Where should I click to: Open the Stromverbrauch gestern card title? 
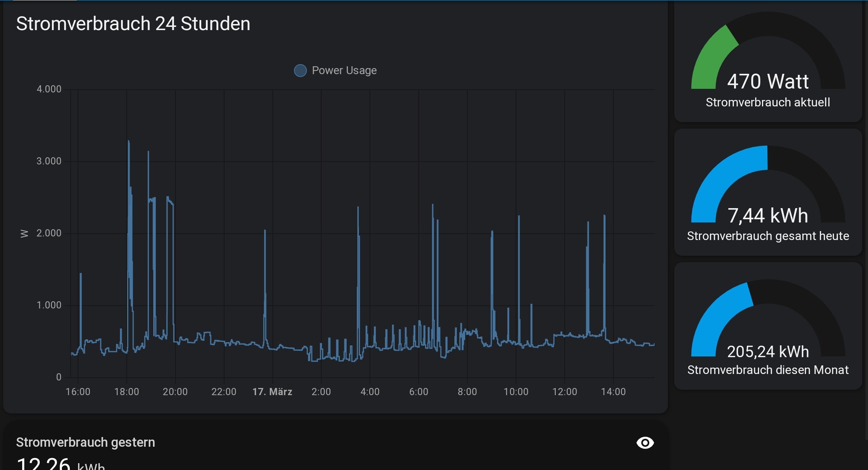[85, 442]
